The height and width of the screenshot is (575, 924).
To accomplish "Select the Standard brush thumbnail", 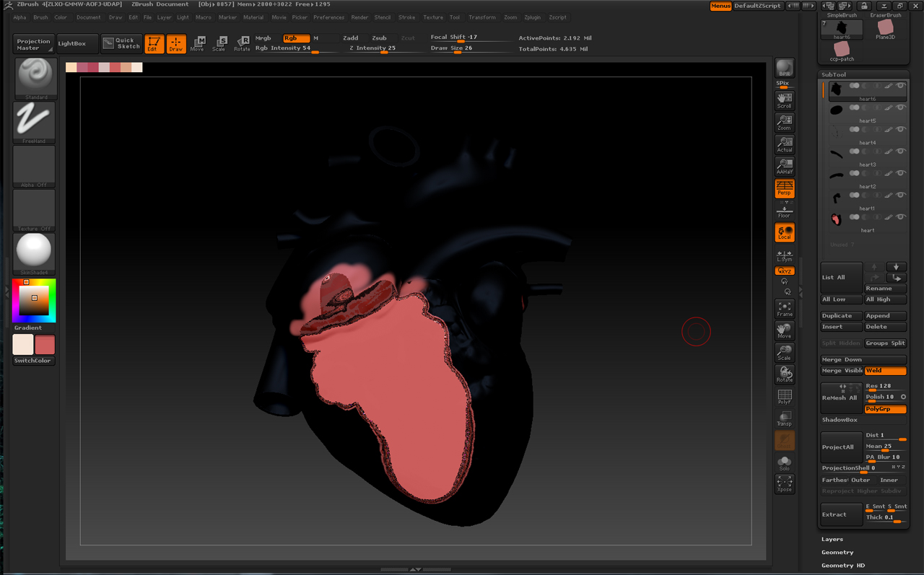I will point(34,77).
